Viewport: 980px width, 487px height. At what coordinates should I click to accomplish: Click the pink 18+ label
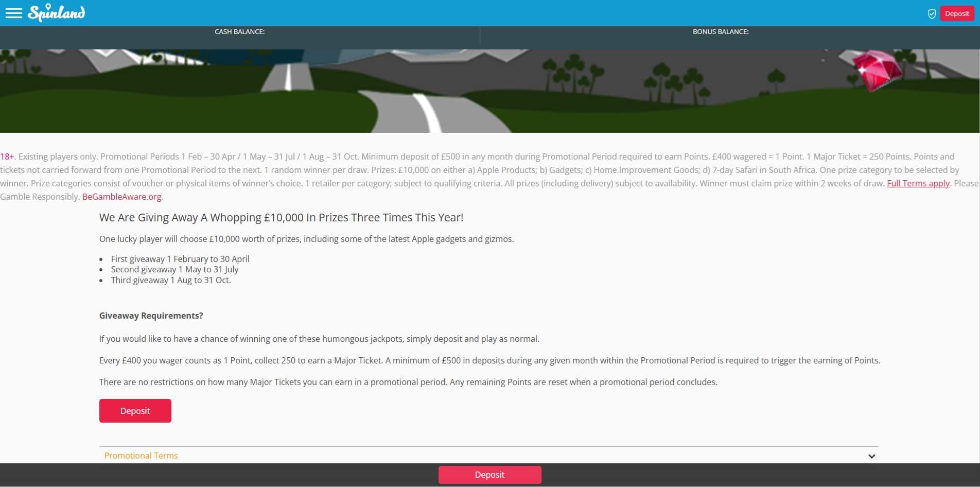(x=7, y=156)
